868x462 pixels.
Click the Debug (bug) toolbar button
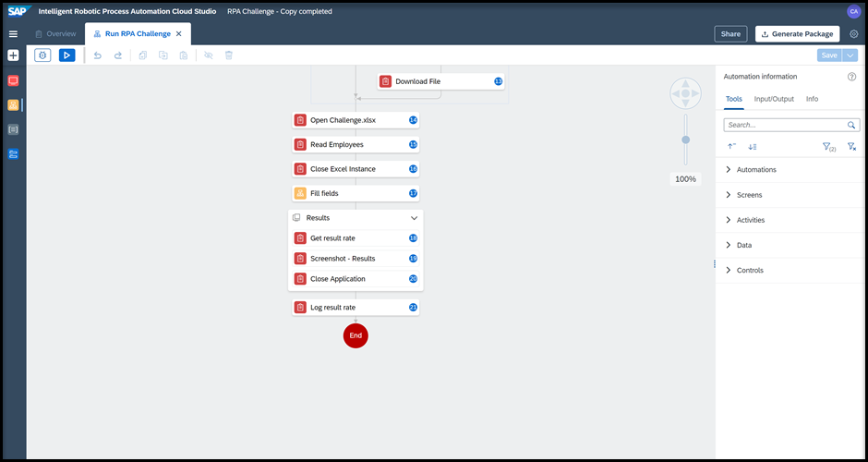(x=42, y=55)
